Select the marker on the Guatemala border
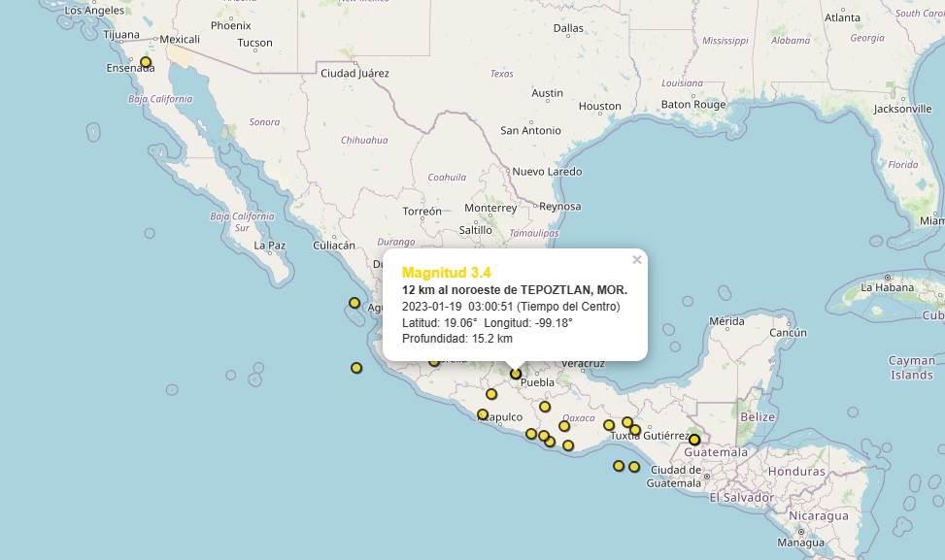This screenshot has width=945, height=560. 694,440
